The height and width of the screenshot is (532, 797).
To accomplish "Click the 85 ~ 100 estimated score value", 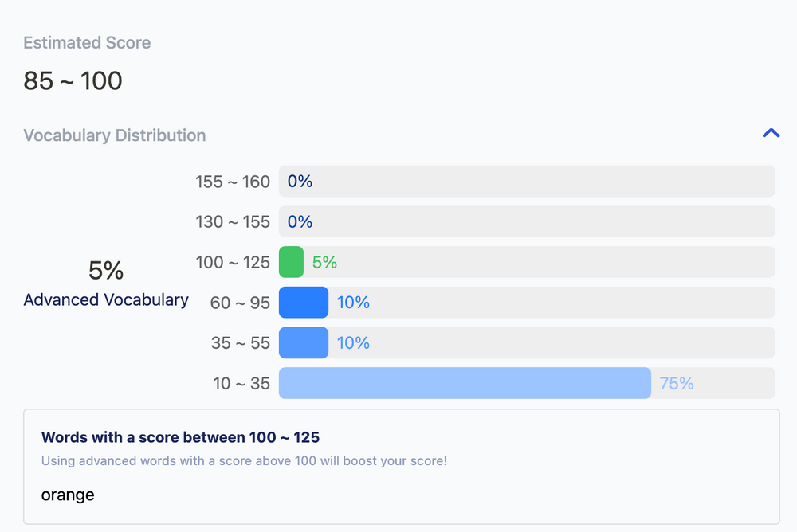I will coord(73,80).
